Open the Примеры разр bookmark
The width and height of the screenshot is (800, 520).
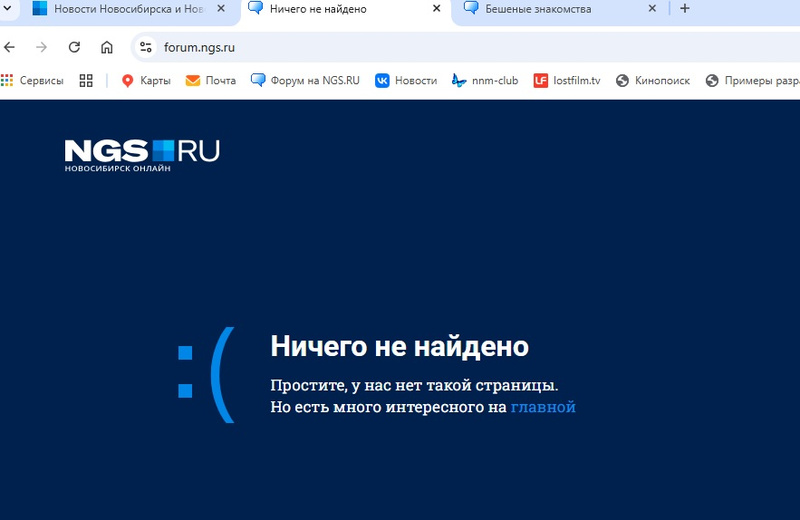753,81
